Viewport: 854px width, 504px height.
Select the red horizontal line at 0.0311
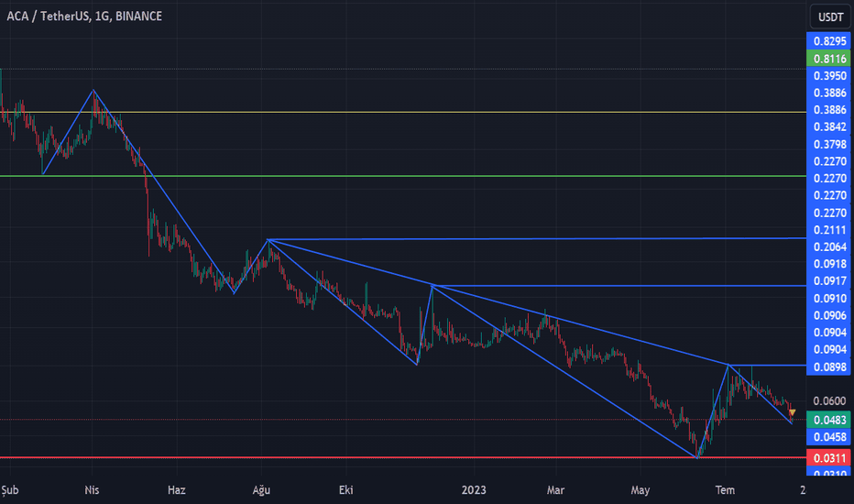point(367,457)
